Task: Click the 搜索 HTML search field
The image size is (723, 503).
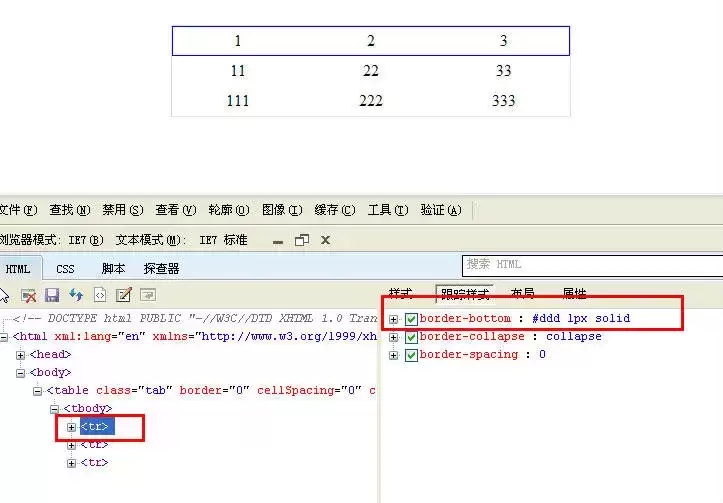Action: 593,265
